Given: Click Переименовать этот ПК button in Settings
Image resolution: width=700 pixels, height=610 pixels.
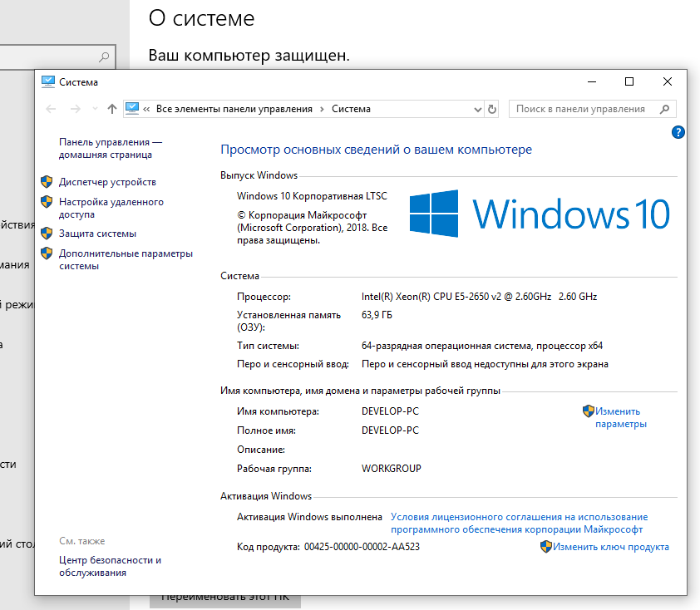Looking at the screenshot, I should pos(225,601).
